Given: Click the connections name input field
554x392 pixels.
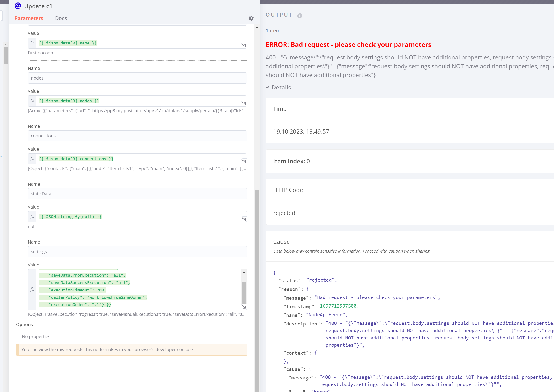Looking at the screenshot, I should (137, 136).
